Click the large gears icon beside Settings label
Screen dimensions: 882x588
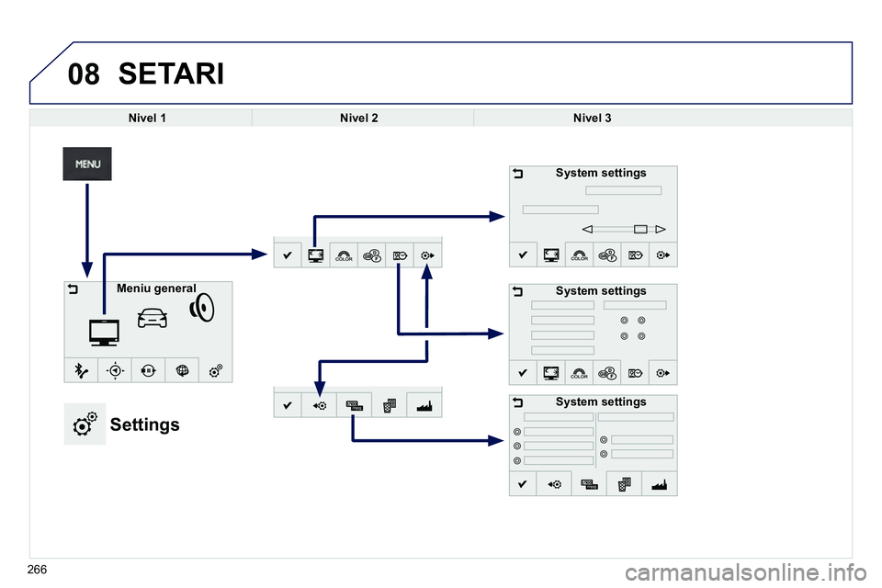(85, 424)
